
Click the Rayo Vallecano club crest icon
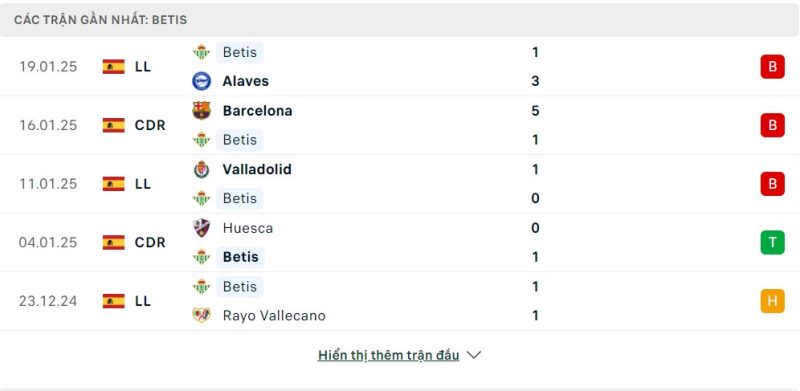[x=202, y=315]
